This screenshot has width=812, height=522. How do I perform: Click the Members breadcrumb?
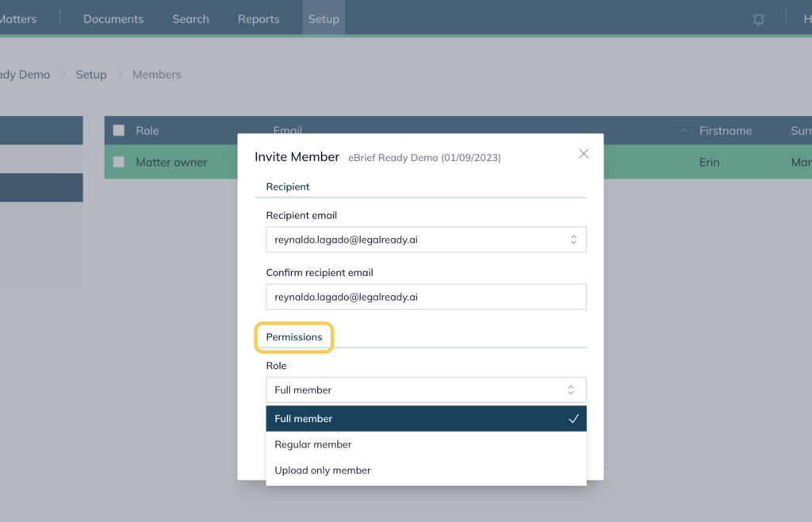[x=157, y=75]
